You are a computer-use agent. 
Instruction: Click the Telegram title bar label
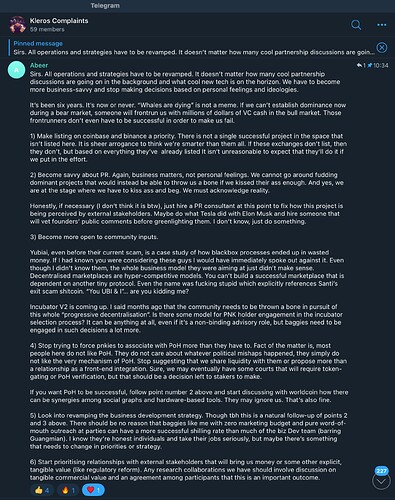point(105,6)
